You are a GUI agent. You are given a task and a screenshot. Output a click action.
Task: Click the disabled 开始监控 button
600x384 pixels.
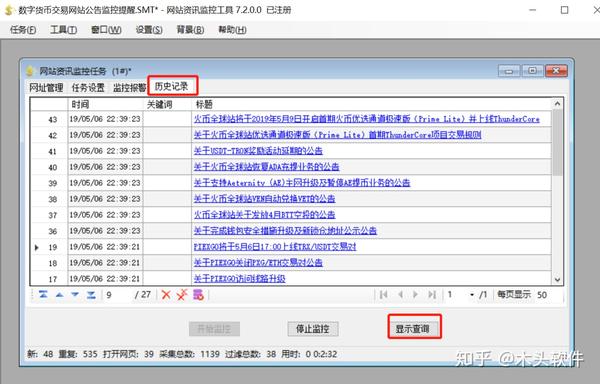pos(214,329)
